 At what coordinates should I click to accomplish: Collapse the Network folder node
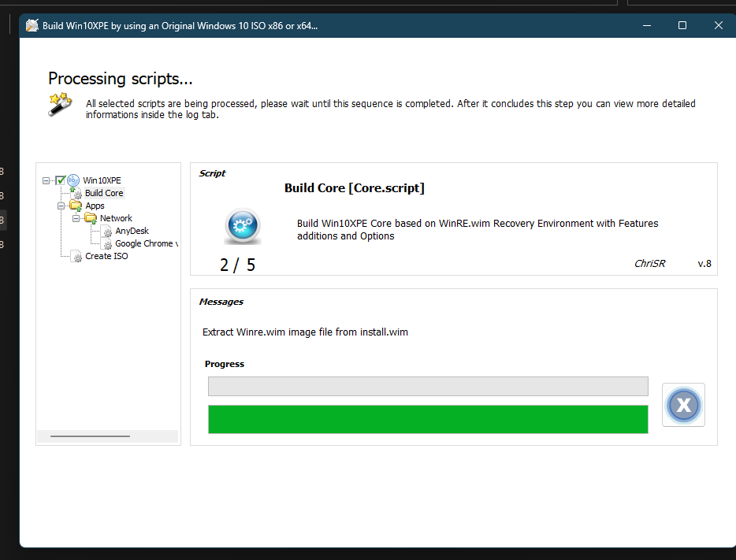point(76,218)
